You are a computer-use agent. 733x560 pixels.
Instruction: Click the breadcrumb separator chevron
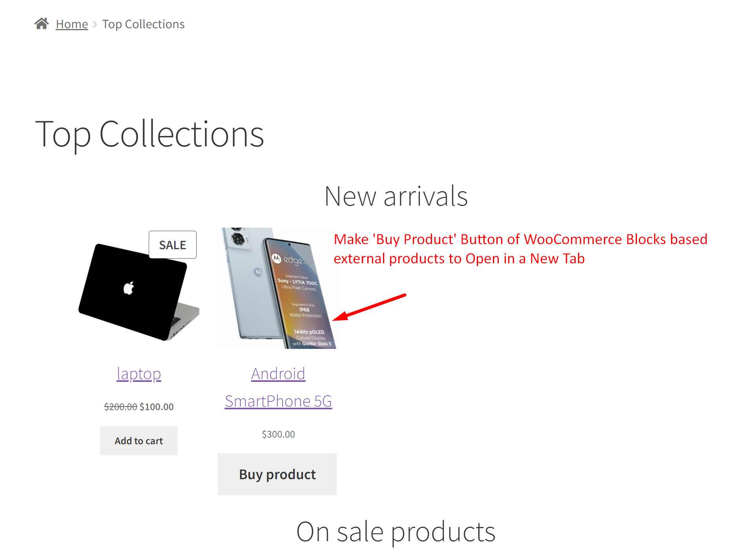tap(94, 24)
